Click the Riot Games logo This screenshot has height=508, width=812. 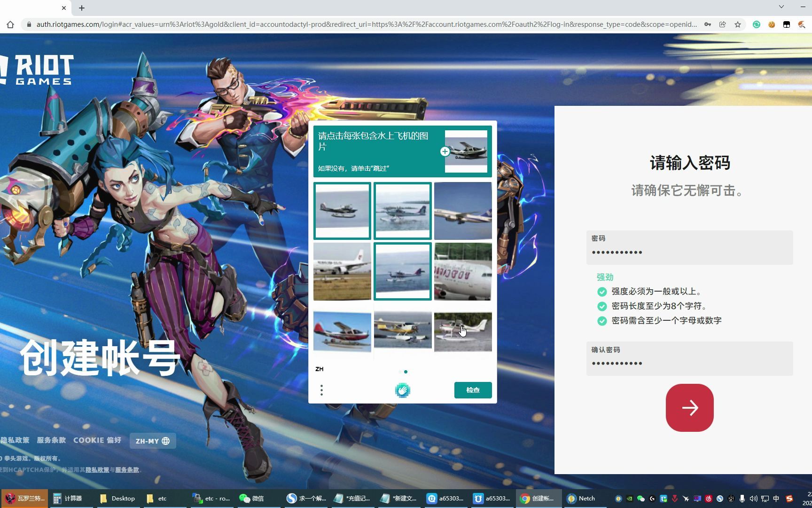pyautogui.click(x=37, y=70)
